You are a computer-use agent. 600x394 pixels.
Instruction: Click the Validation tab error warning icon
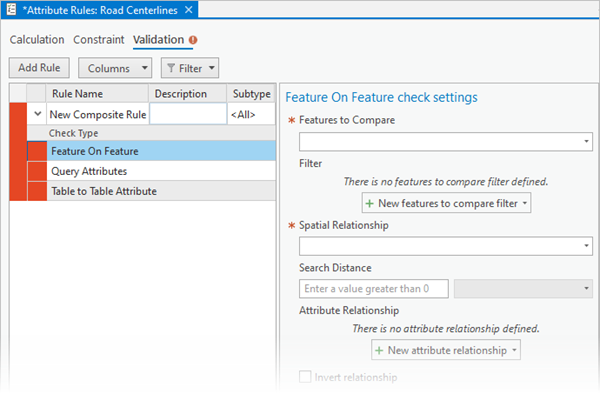[x=193, y=40]
